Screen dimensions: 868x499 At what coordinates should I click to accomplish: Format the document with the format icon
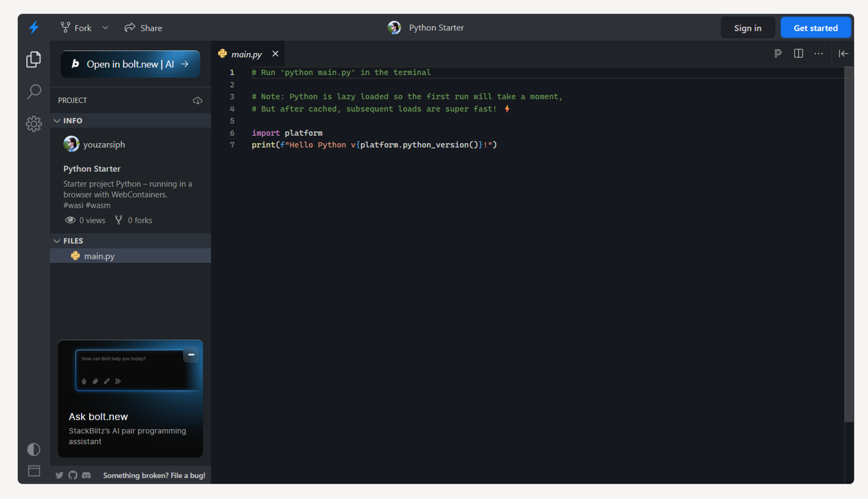[x=778, y=53]
